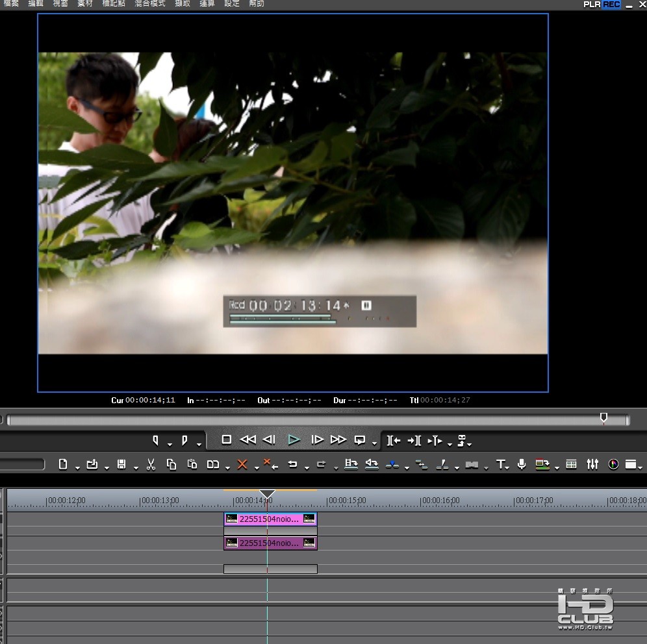647x644 pixels.
Task: Select the bright pink 22551504noio clip
Action: [270, 519]
